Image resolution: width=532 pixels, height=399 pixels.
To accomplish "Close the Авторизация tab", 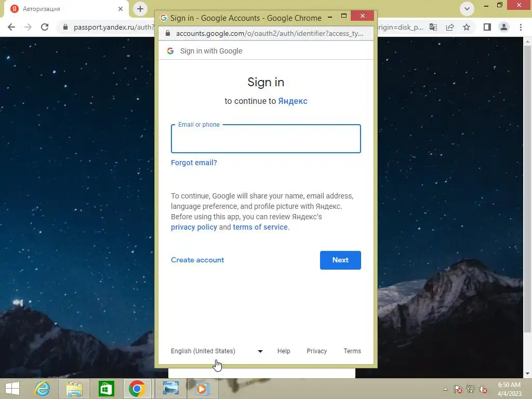I will tap(121, 9).
